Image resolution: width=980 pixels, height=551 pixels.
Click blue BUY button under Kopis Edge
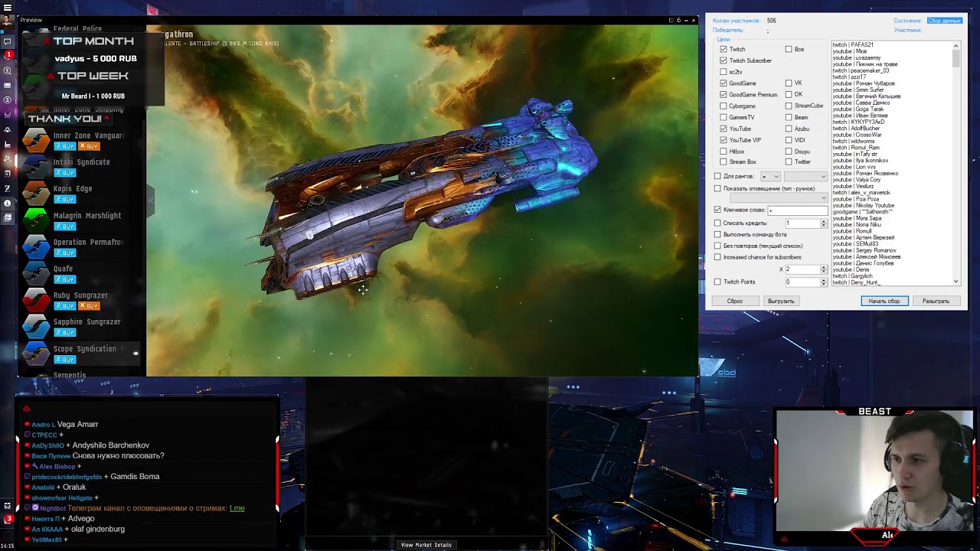click(64, 199)
